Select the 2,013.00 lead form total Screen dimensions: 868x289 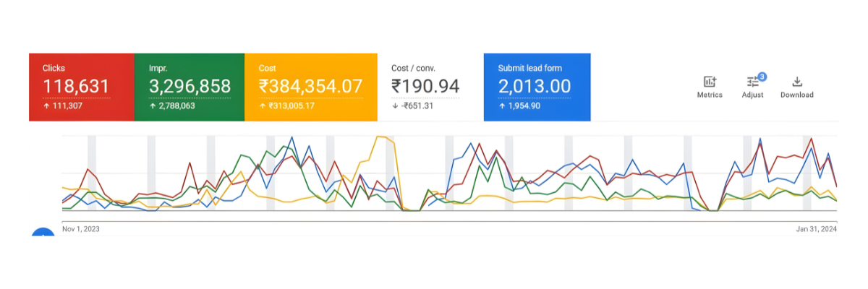(x=534, y=87)
